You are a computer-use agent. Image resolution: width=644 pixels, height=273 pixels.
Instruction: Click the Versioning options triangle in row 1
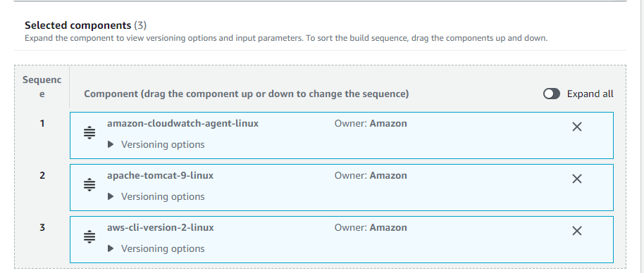pyautogui.click(x=111, y=145)
